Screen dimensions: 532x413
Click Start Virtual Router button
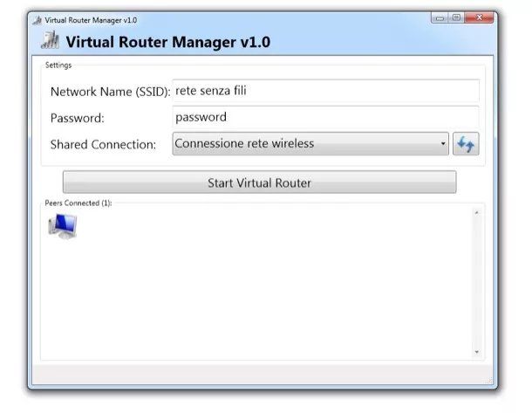[x=260, y=182]
